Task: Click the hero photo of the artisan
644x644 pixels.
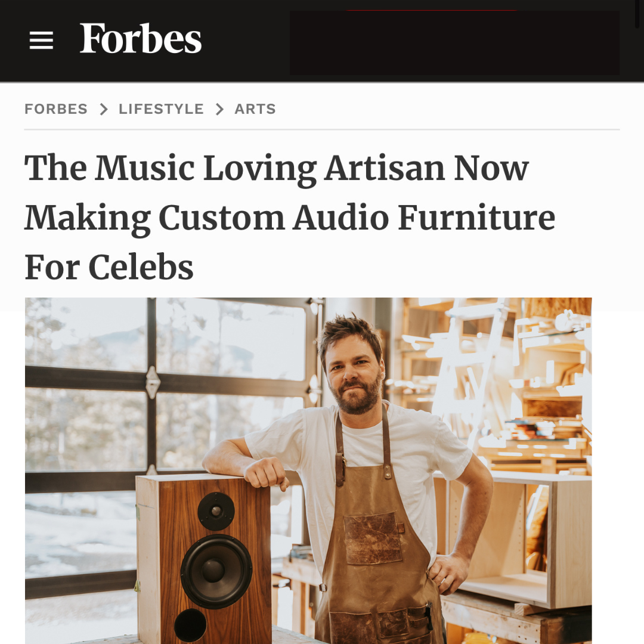Action: pos(308,470)
